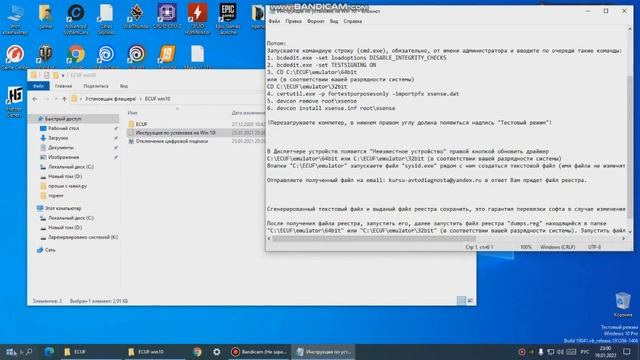Open the Advanced SystemCare desktop shortcut

coord(76,19)
